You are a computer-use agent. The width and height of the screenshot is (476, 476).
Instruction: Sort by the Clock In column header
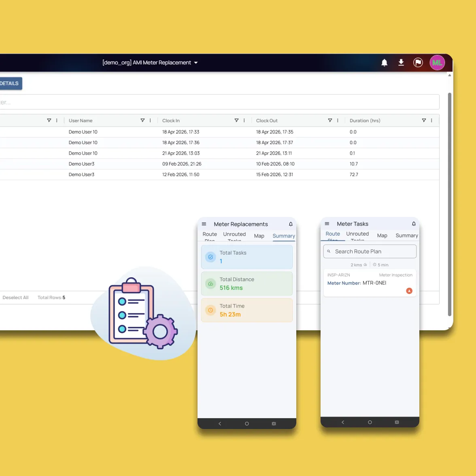[171, 121]
